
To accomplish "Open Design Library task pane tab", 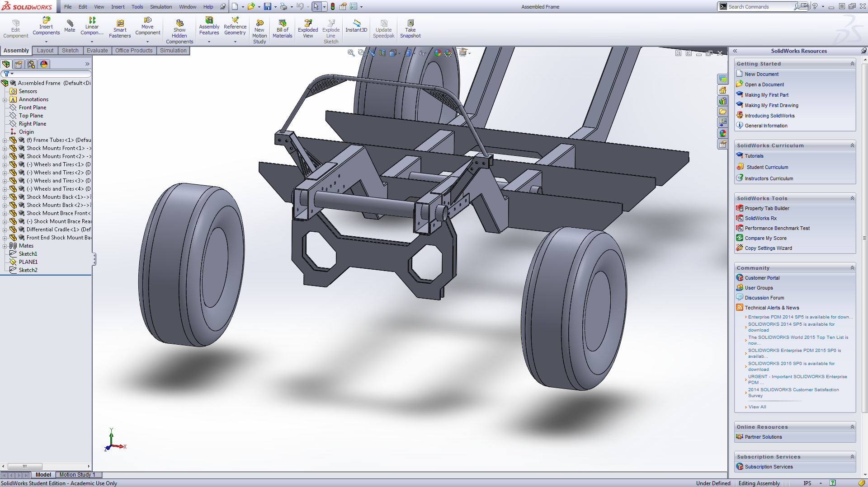I will (723, 101).
